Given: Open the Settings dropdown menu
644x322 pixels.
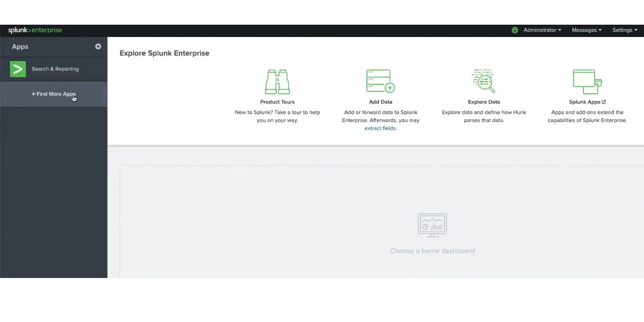Looking at the screenshot, I should tap(625, 30).
